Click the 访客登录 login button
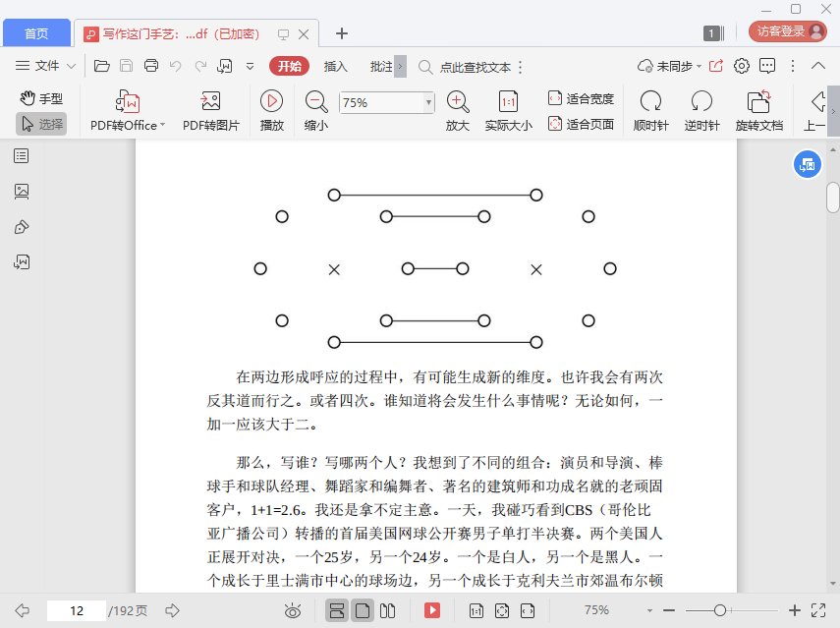 coord(788,31)
